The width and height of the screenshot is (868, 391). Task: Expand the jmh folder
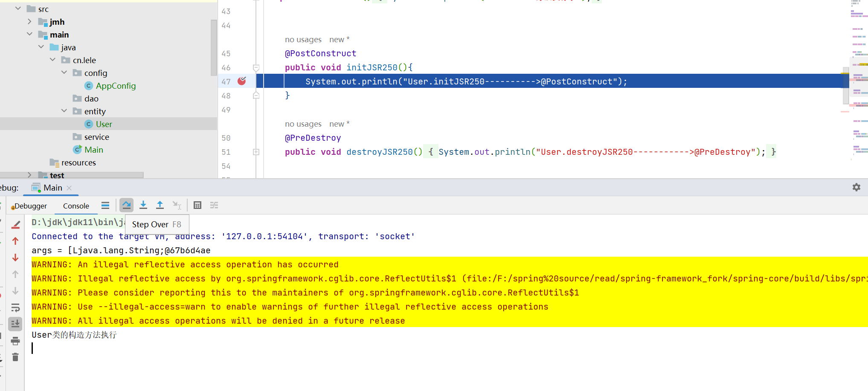(29, 21)
